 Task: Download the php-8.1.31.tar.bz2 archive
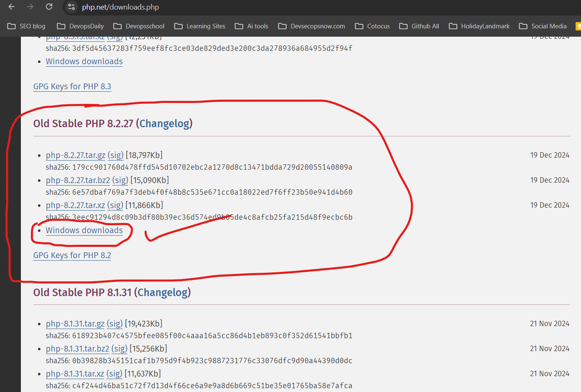point(77,348)
